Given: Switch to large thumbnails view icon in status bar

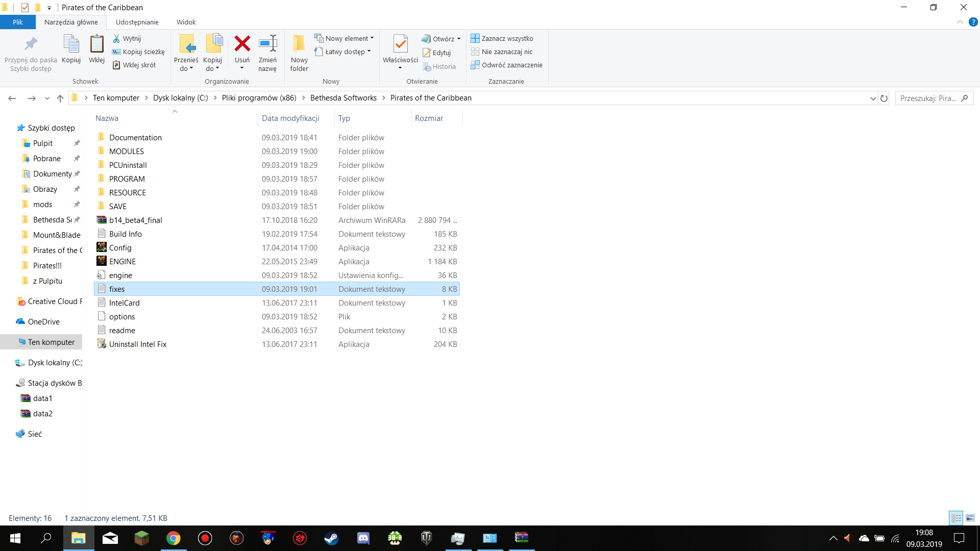Looking at the screenshot, I should [x=970, y=518].
